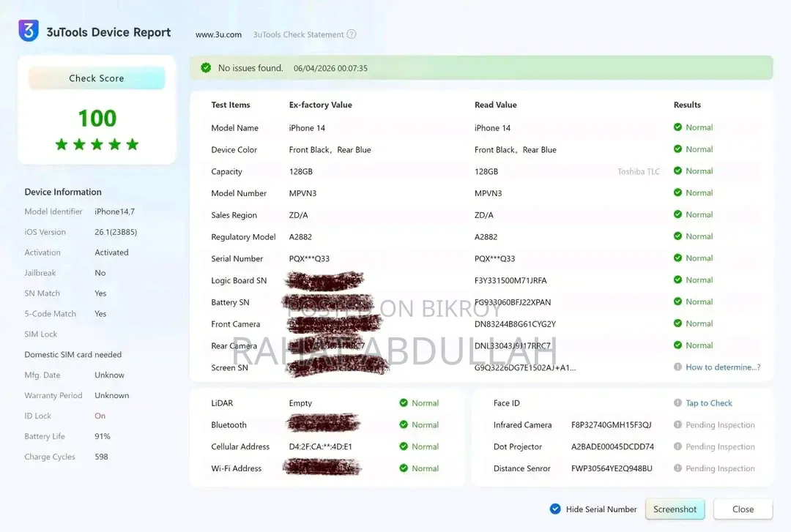The width and height of the screenshot is (791, 532).
Task: Click the Normal check icon in LiDAR row
Action: point(404,403)
